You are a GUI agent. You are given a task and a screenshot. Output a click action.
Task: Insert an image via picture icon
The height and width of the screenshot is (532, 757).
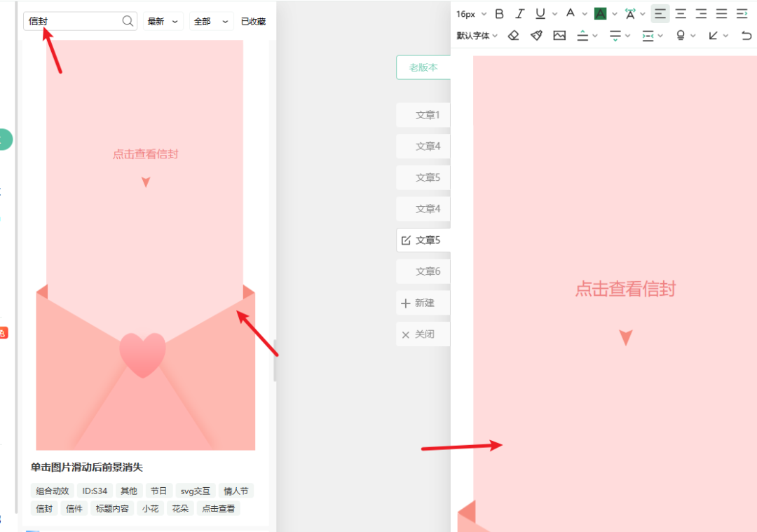click(x=559, y=35)
